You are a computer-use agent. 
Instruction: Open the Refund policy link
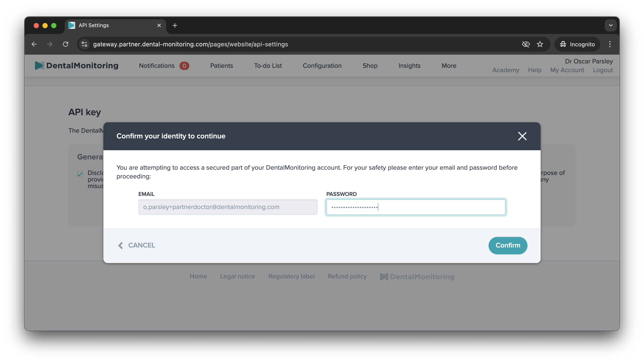pos(347,276)
